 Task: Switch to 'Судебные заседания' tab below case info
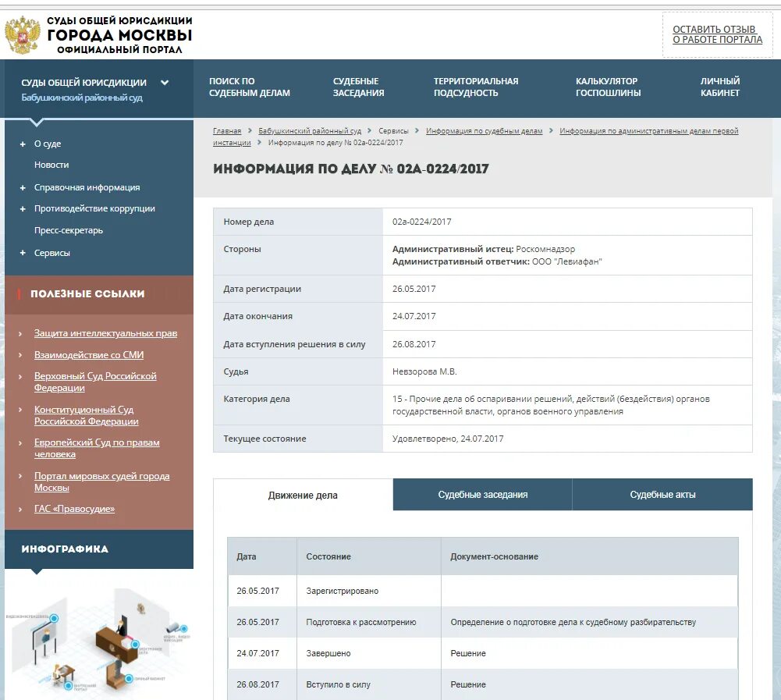(483, 495)
